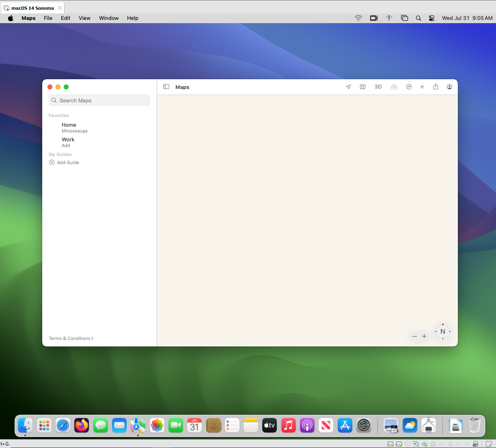
Task: Open the Share button
Action: click(x=436, y=87)
